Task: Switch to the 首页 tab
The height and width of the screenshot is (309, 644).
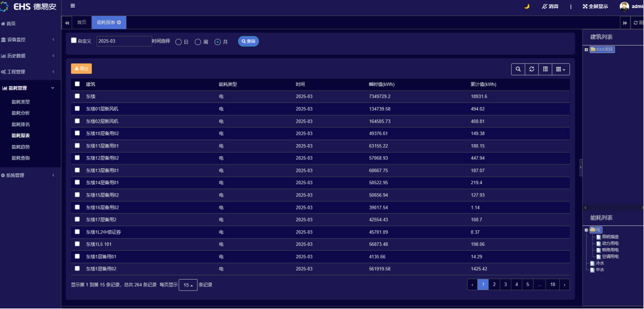Action: 82,22
